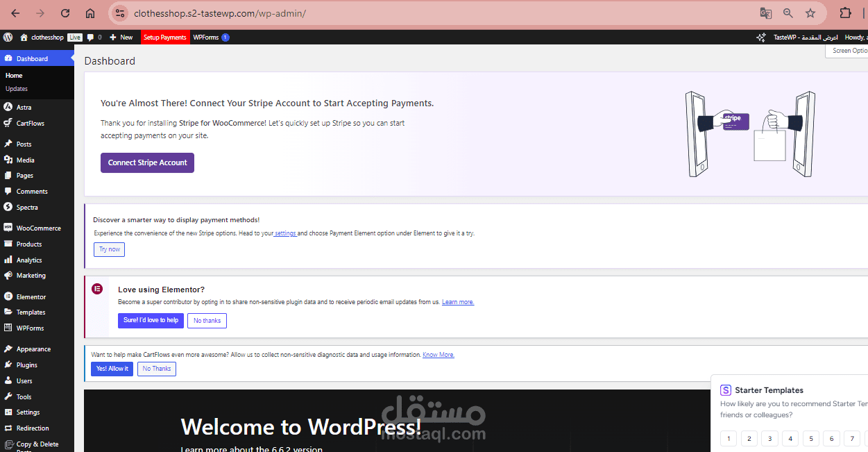Rate Starter Templates with score 7
The height and width of the screenshot is (452, 868).
coord(852,438)
